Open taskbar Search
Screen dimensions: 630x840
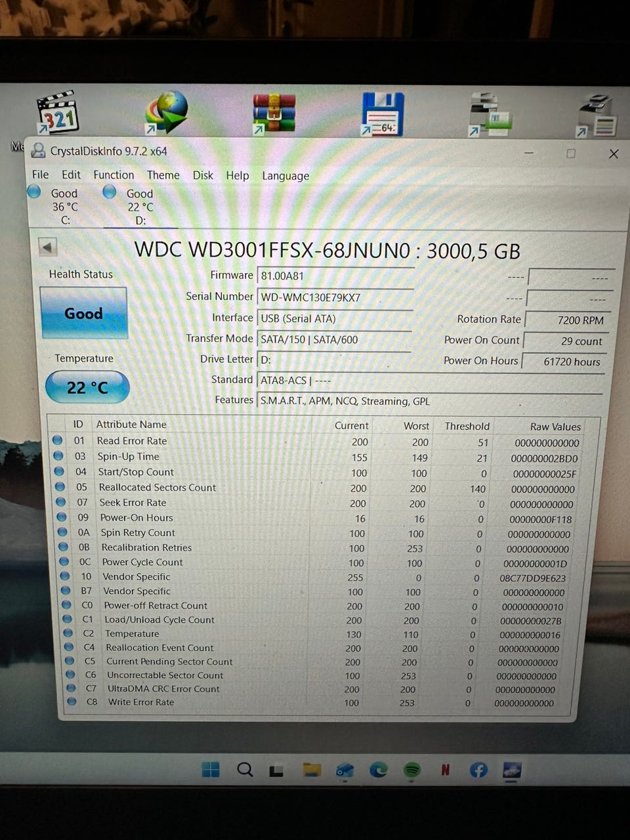click(x=245, y=769)
